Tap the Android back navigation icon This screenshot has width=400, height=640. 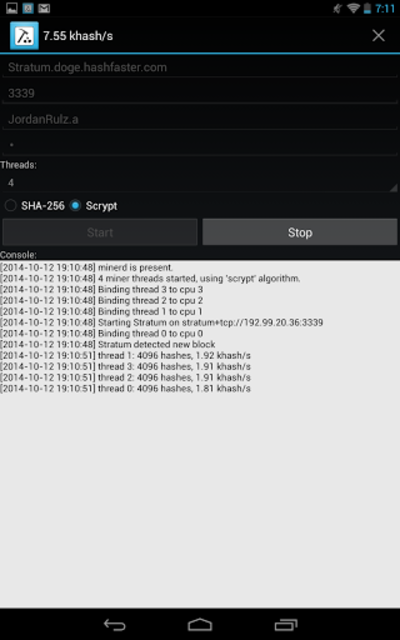115,624
